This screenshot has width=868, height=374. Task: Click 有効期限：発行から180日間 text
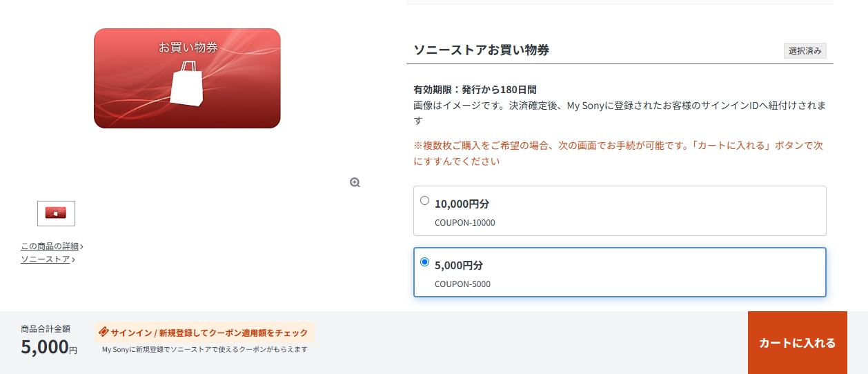[475, 90]
